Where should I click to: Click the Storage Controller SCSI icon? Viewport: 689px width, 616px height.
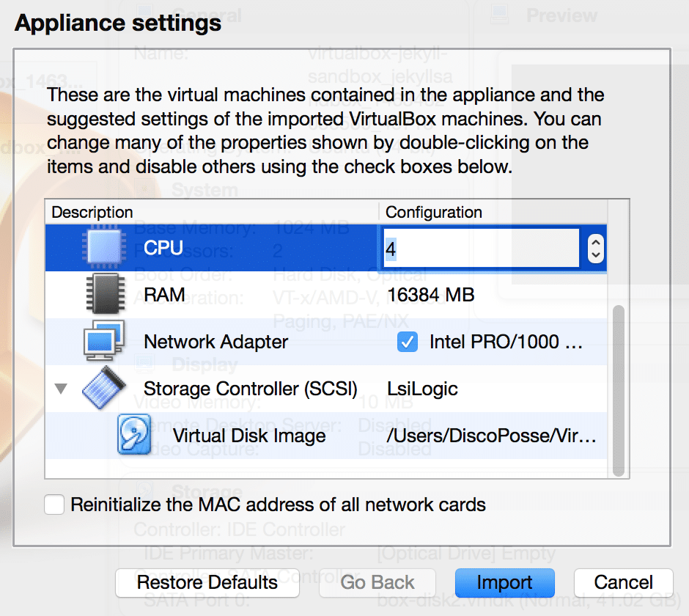point(105,388)
